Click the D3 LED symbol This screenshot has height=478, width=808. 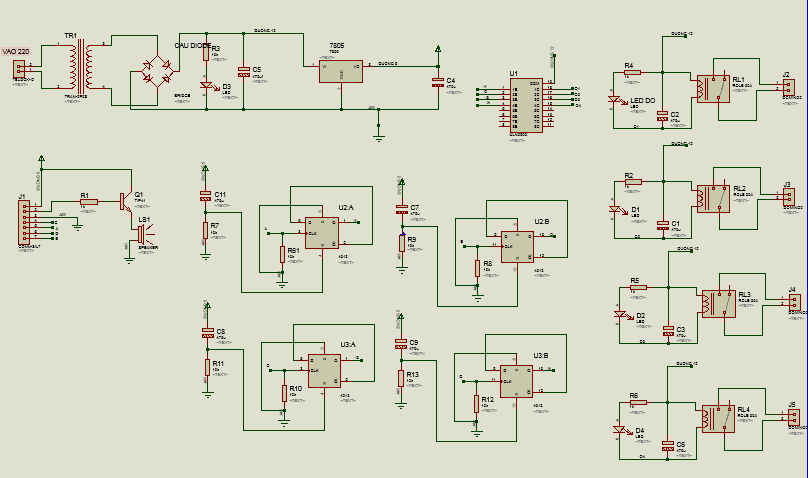[207, 87]
